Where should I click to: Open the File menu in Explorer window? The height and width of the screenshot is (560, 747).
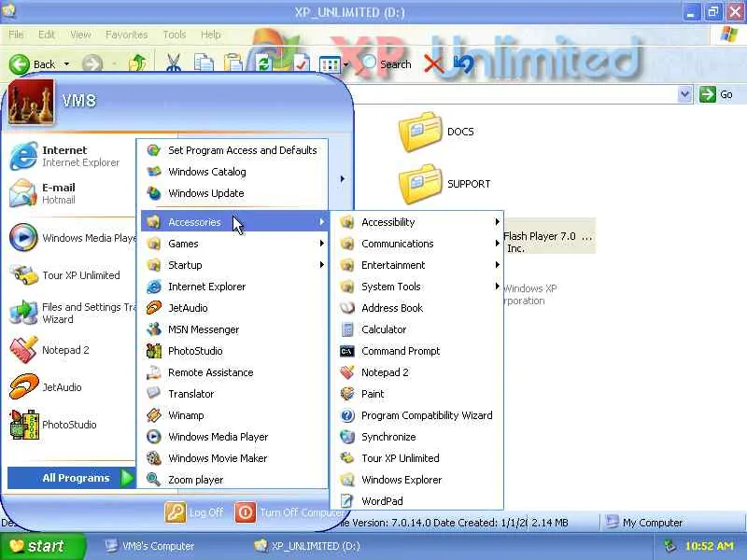(x=16, y=35)
